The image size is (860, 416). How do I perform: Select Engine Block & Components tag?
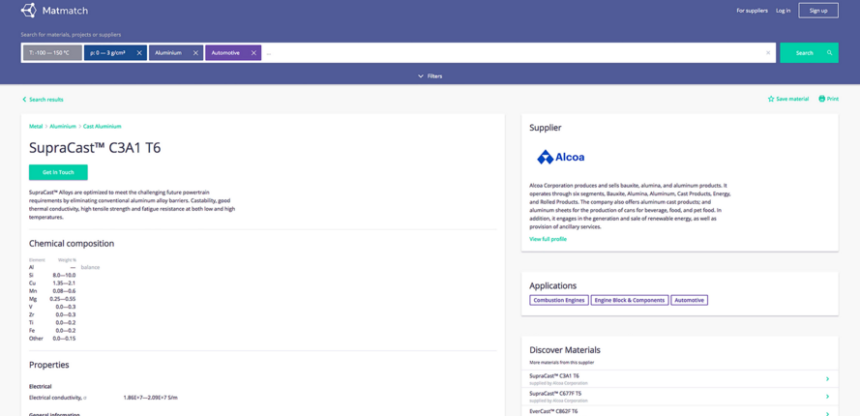tap(630, 300)
